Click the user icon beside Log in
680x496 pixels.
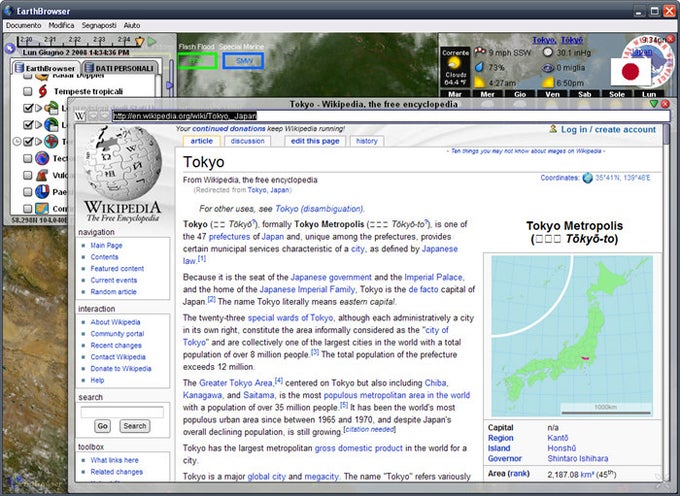click(553, 129)
